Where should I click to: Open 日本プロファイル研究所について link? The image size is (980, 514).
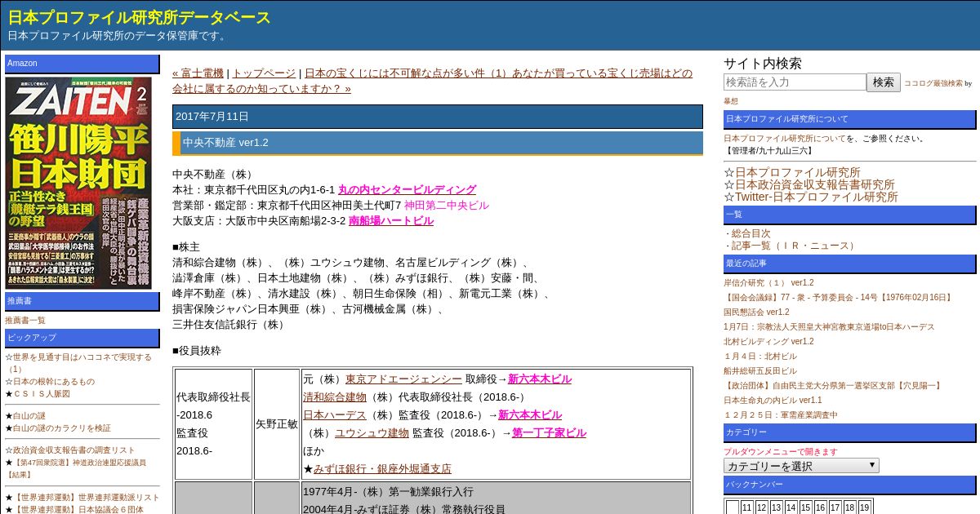[785, 139]
